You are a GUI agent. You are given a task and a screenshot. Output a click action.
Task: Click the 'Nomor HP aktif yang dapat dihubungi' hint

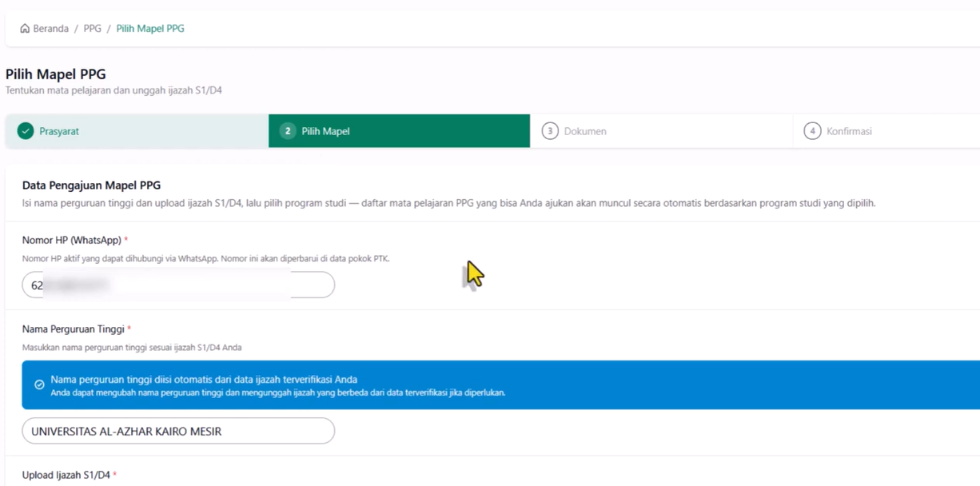point(205,259)
